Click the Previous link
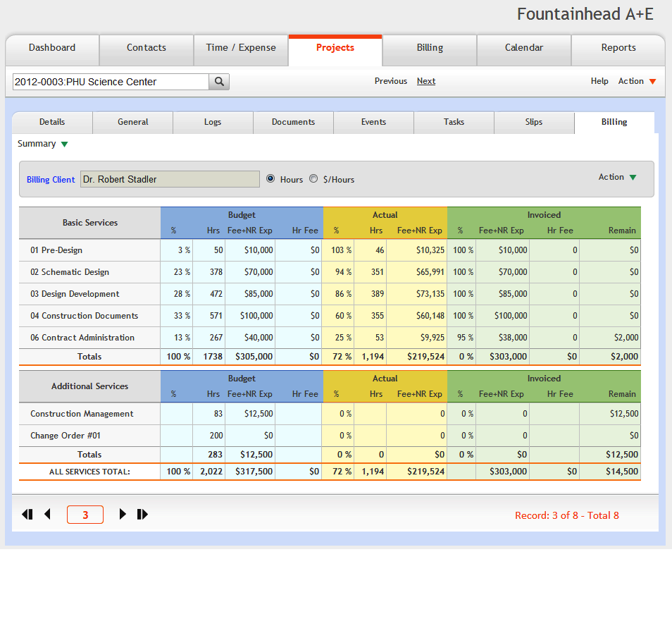This screenshot has width=672, height=626. pos(390,81)
